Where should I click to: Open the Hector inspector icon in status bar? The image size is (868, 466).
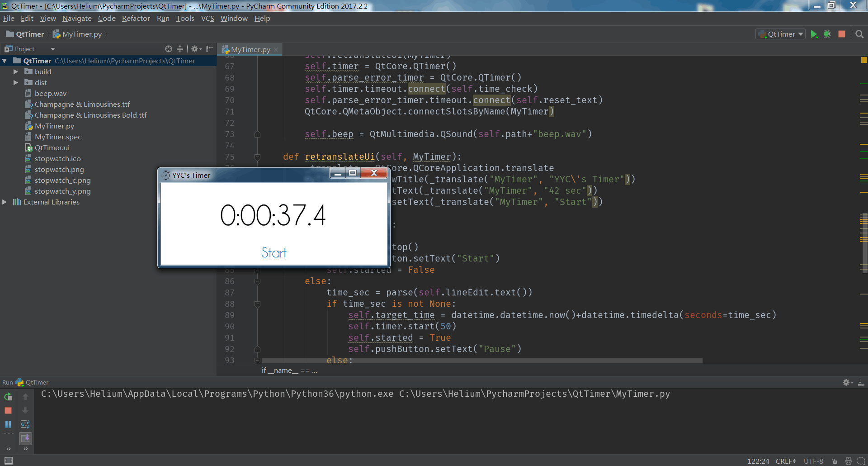tap(849, 461)
